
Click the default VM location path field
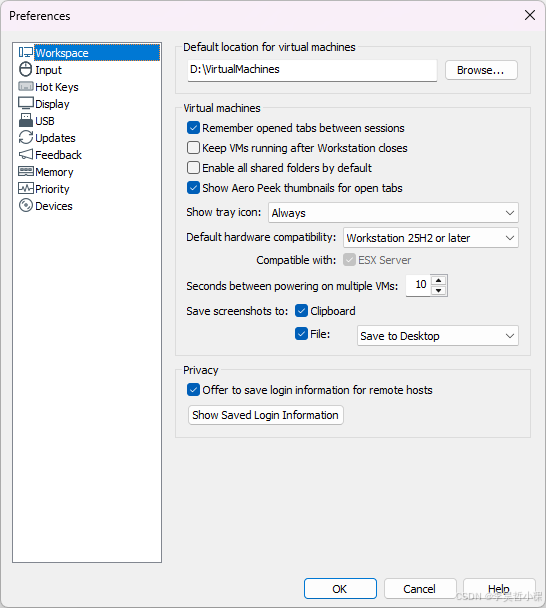click(312, 70)
